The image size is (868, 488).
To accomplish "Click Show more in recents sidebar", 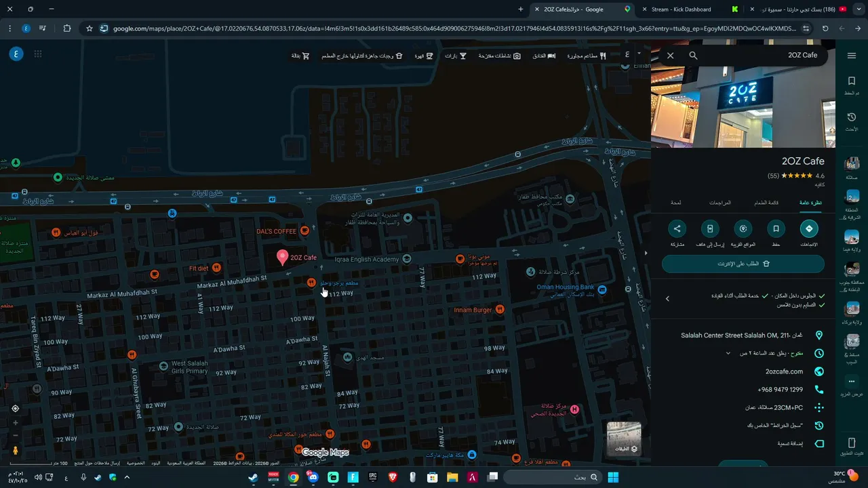I will (852, 386).
